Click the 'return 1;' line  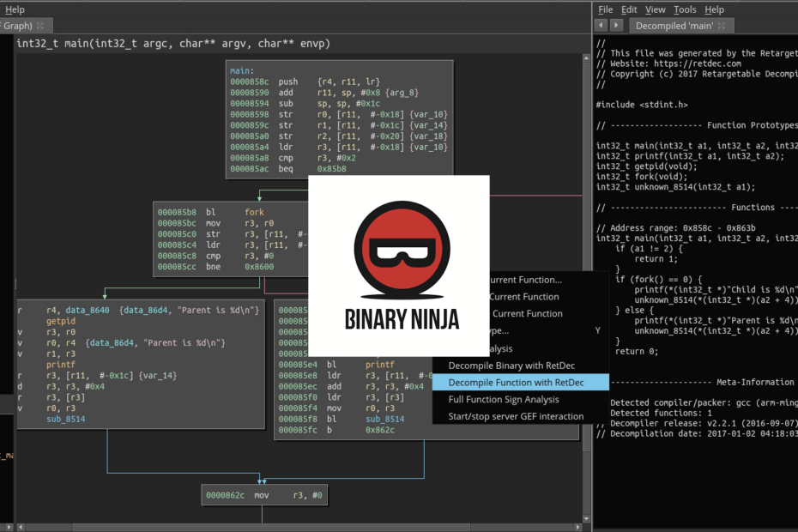(x=656, y=259)
